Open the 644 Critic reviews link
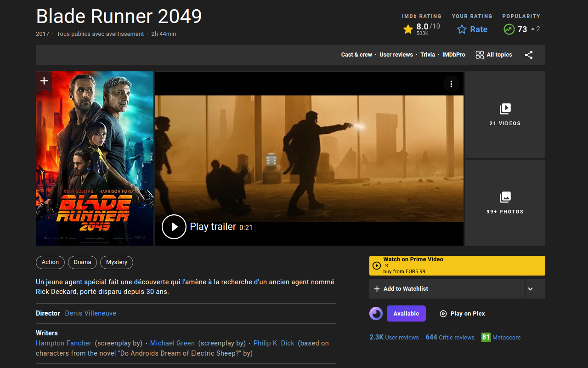The height and width of the screenshot is (368, 588). (450, 337)
